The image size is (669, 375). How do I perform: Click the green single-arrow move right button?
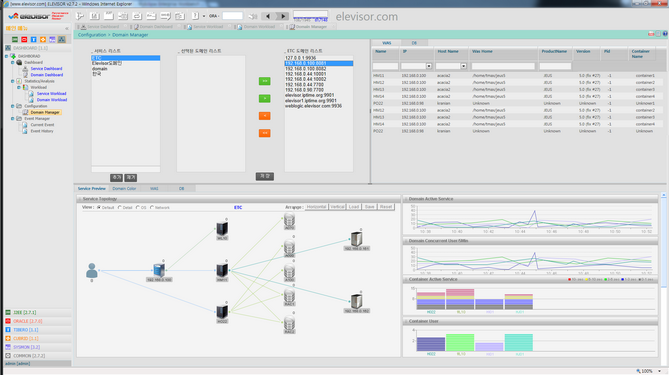point(265,98)
